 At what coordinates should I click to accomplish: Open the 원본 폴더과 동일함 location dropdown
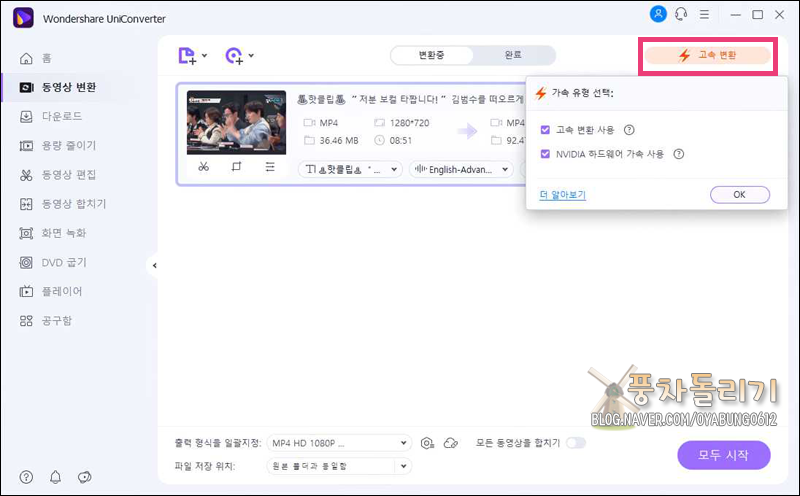(339, 466)
